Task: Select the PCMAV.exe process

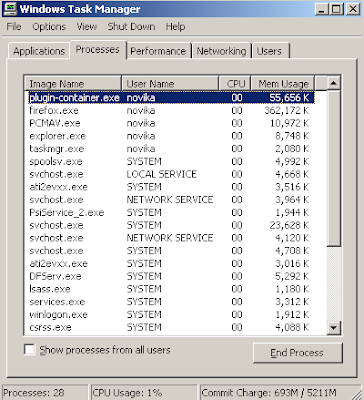Action: tap(171, 123)
